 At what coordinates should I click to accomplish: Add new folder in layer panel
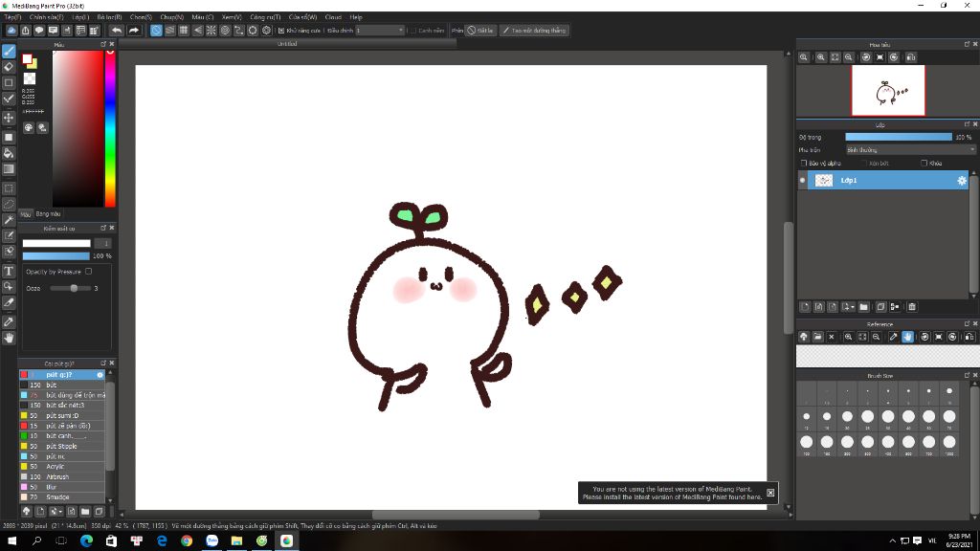pos(864,307)
